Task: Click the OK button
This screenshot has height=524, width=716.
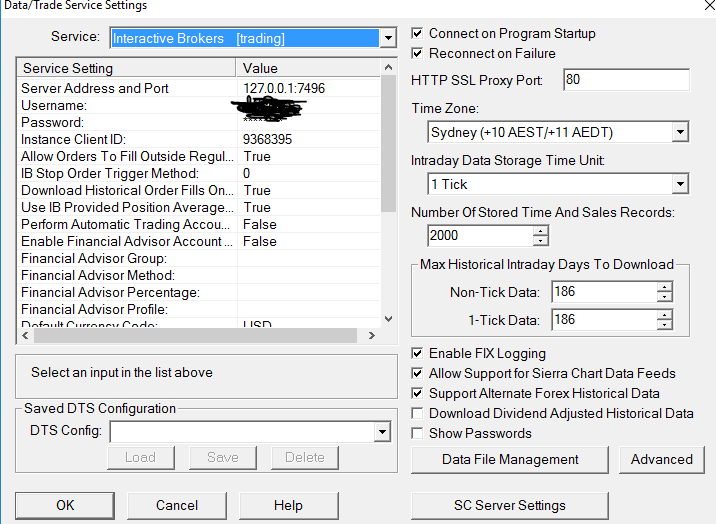Action: pyautogui.click(x=65, y=505)
